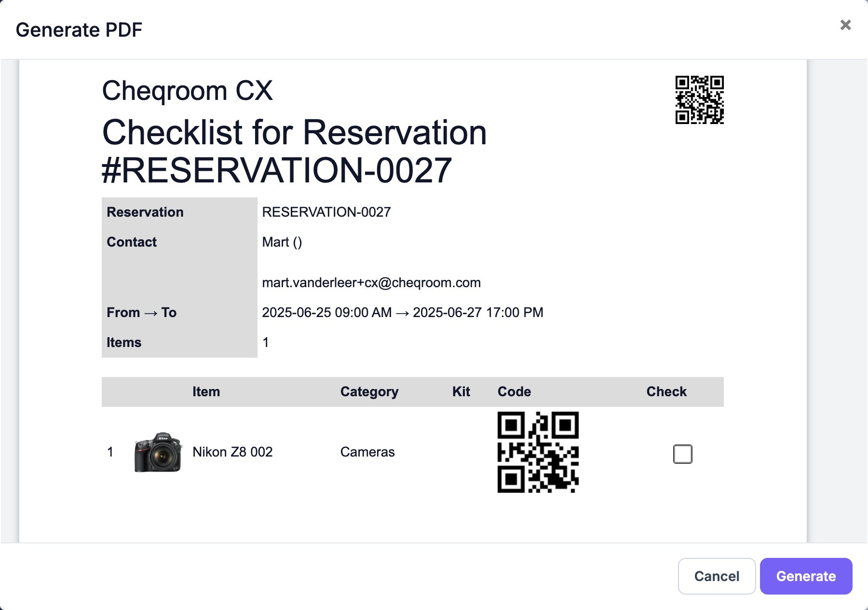The width and height of the screenshot is (868, 610).
Task: Click the Generate button
Action: pyautogui.click(x=806, y=576)
